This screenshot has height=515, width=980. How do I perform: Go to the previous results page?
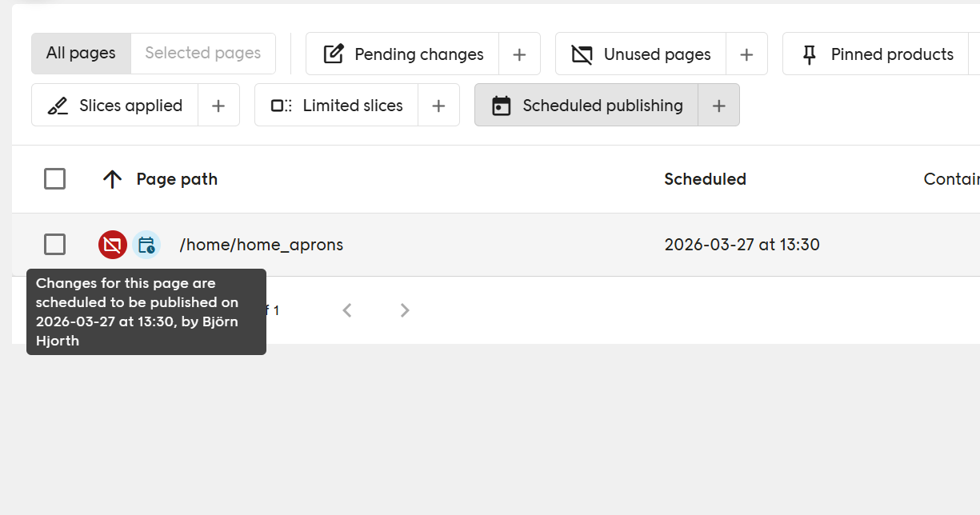pos(347,310)
